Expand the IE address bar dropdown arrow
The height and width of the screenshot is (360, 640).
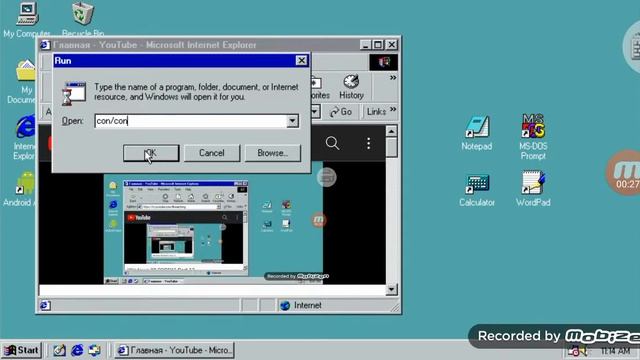315,111
